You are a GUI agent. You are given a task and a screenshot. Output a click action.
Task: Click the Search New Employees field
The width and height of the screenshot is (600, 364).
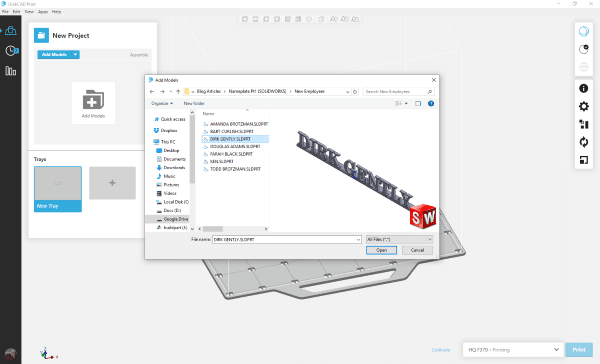coord(398,91)
